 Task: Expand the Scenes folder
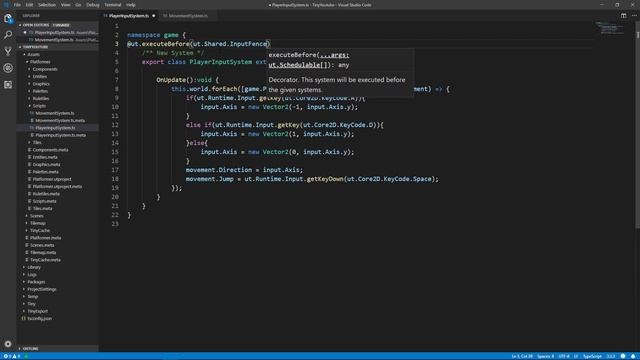(36, 216)
